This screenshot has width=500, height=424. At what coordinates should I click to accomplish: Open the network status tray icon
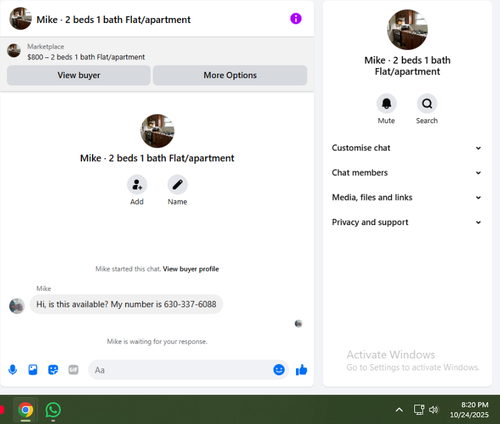point(419,410)
